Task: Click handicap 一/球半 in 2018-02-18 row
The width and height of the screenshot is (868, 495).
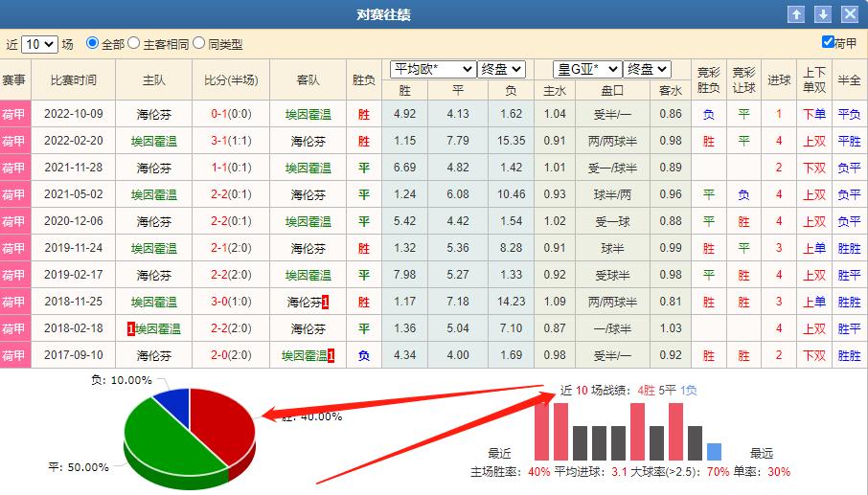Action: 612,328
